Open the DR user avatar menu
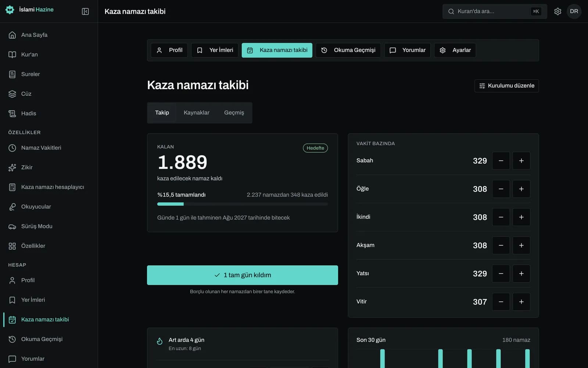The width and height of the screenshot is (588, 368). point(574,11)
